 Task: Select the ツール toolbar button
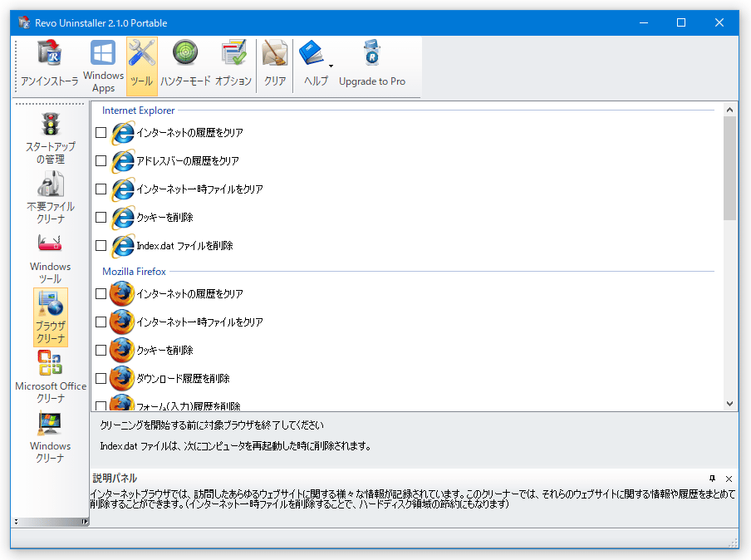point(142,65)
